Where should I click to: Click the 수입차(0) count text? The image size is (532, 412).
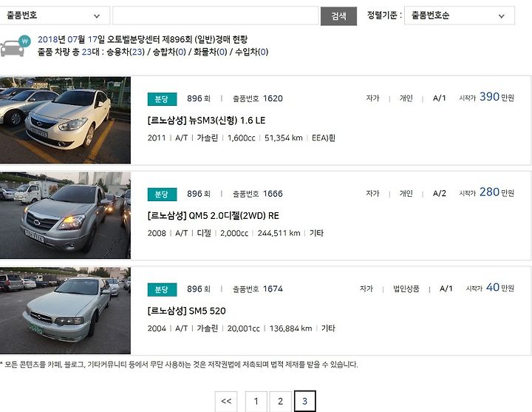click(252, 52)
